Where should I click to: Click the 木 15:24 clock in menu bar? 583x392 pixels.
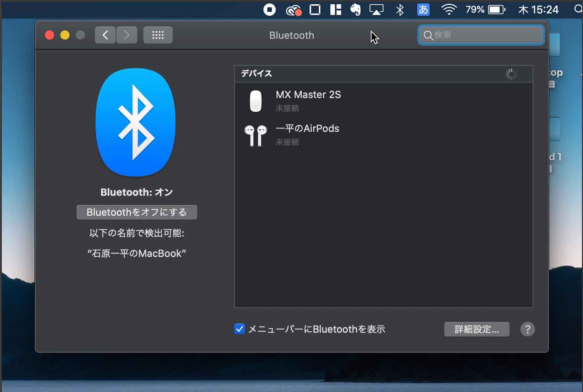click(x=538, y=9)
